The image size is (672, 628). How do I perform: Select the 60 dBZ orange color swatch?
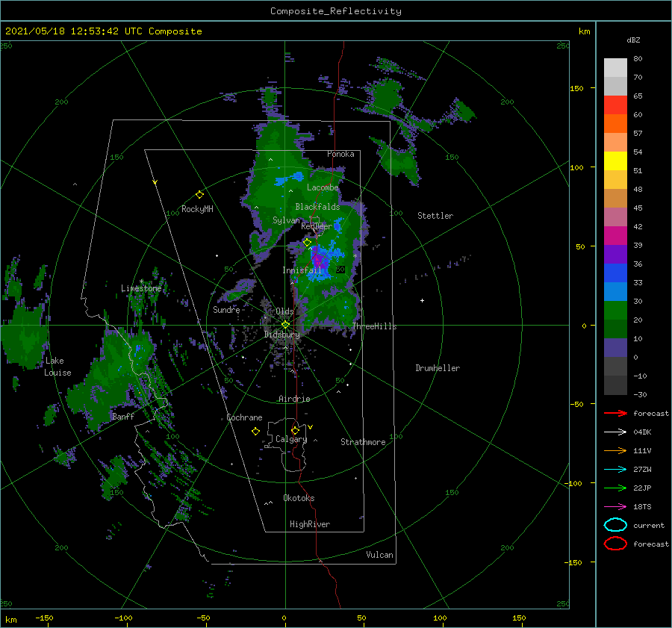coord(615,123)
